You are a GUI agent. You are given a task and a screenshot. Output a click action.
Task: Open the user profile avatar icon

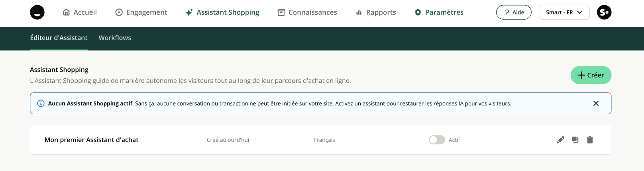coord(604,12)
